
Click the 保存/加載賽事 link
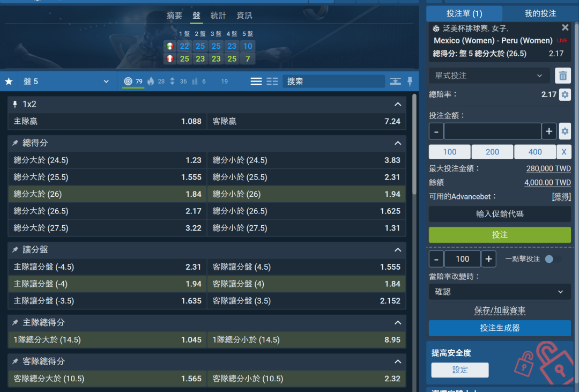(x=500, y=310)
